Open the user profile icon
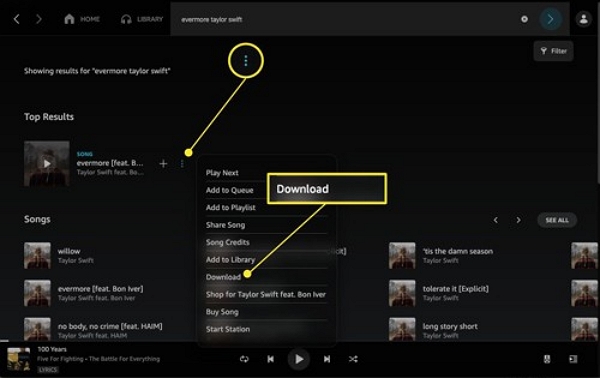Viewport: 600px width, 378px height. point(584,19)
